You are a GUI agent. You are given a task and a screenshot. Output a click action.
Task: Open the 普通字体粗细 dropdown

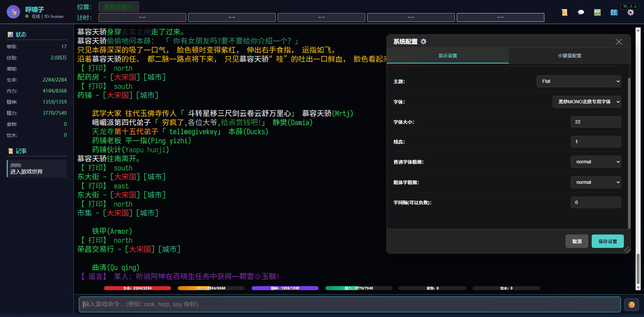(596, 162)
